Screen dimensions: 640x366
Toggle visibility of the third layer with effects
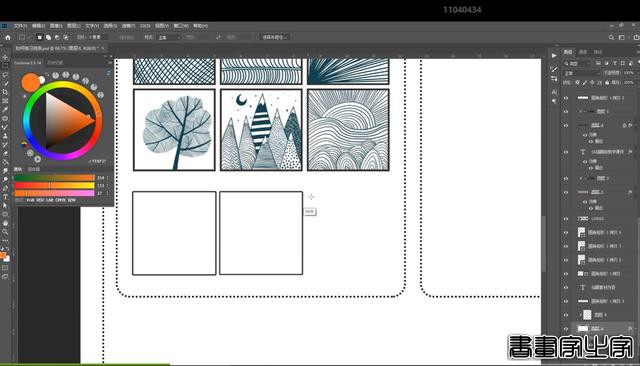coord(566,125)
